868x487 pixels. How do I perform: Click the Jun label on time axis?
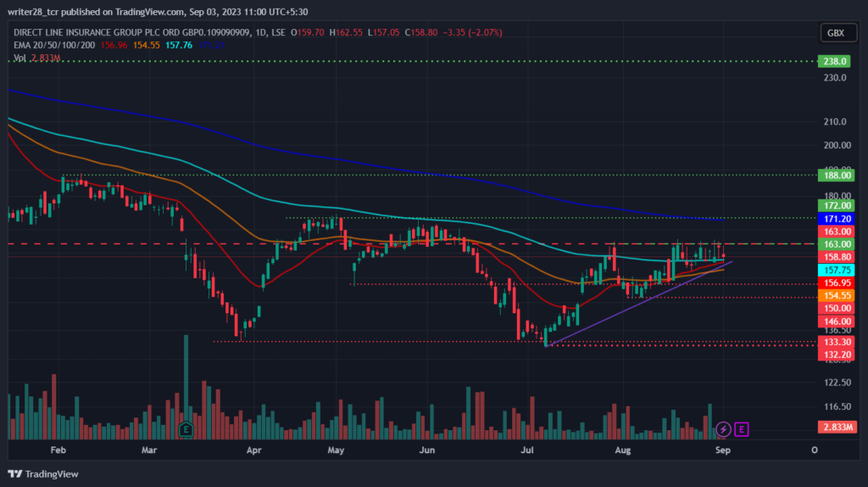click(427, 450)
